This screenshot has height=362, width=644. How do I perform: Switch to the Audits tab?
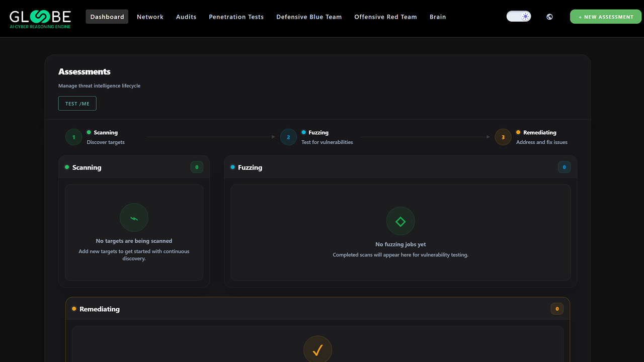point(186,17)
